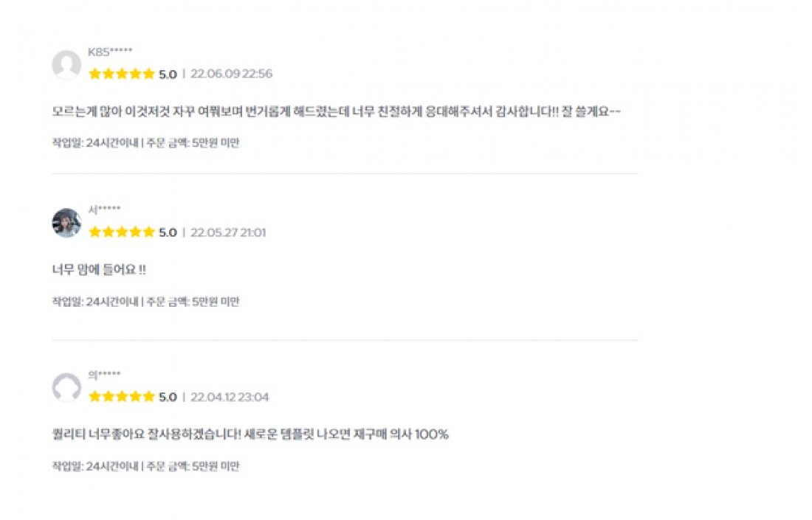This screenshot has height=520, width=812.
Task: Click the 5.0 score beside the 22.04.12 date
Action: coord(168,397)
